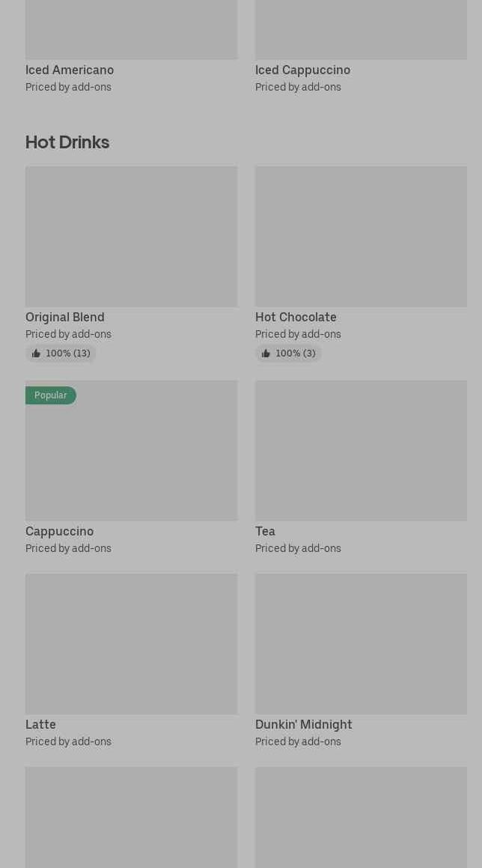Open the Iced Americano item title
Viewport: 482px width, 868px height.
click(70, 70)
